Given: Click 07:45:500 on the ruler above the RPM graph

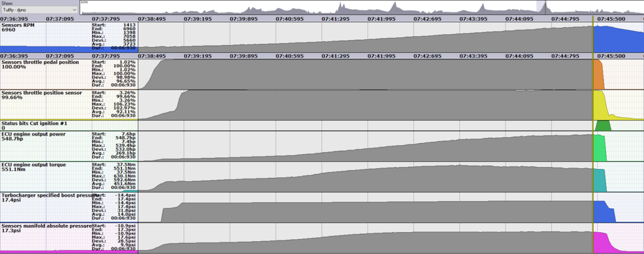Looking at the screenshot, I should point(611,19).
